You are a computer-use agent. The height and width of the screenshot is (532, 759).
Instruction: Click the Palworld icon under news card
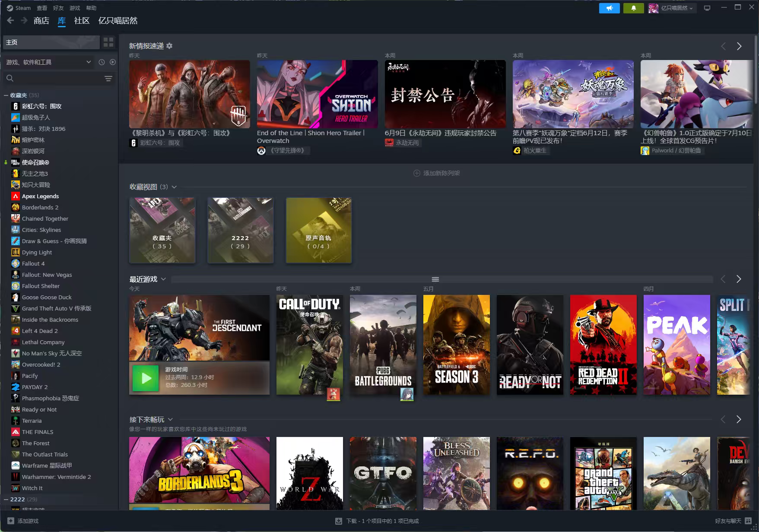(645, 150)
